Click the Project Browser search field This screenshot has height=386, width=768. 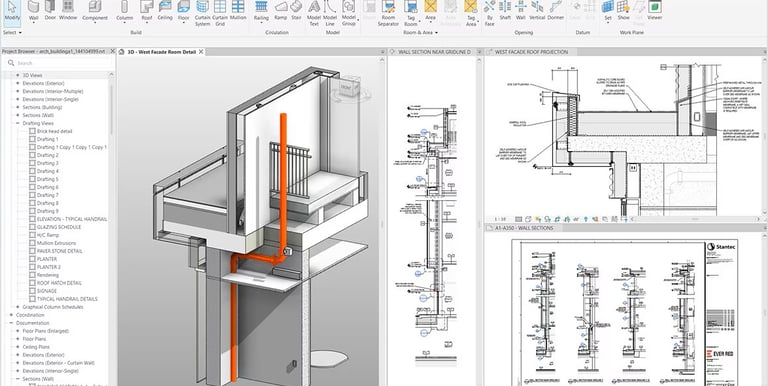(x=59, y=63)
